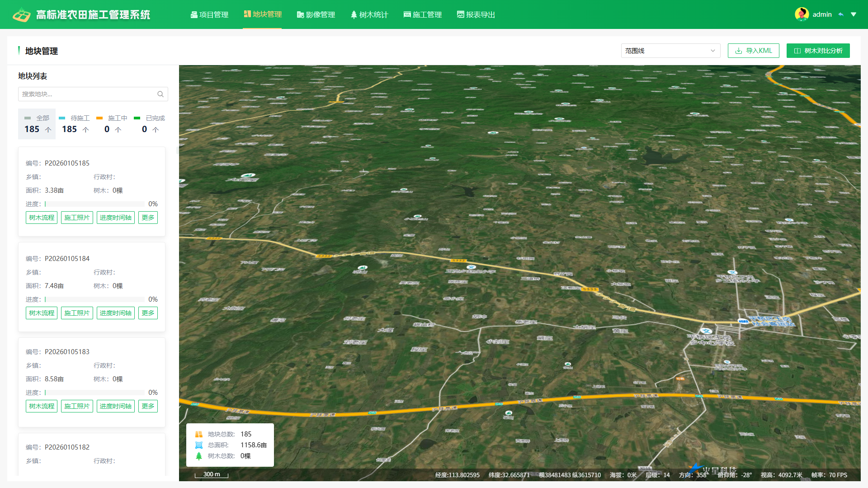Click 更多 on plot P20260105184
The image size is (868, 488).
click(x=148, y=313)
